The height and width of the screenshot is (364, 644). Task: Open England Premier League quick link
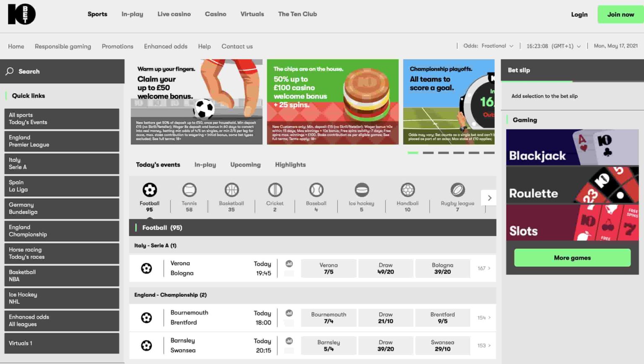point(62,141)
